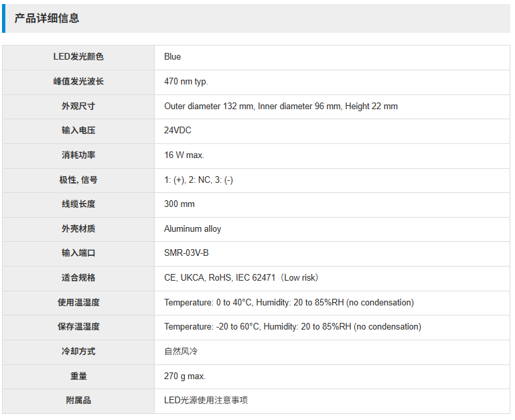
Task: Click the CE, UKCA, RoHS, IEC 62471 value
Action: [241, 278]
